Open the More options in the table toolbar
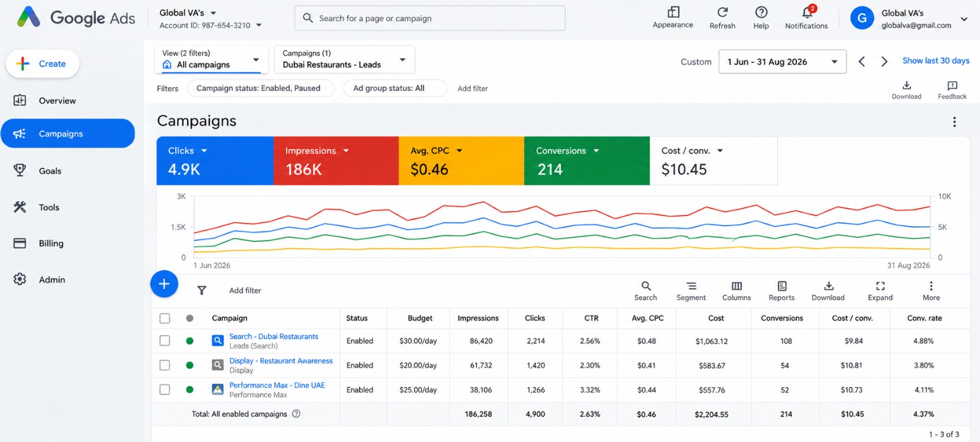The width and height of the screenshot is (980, 442). [931, 291]
